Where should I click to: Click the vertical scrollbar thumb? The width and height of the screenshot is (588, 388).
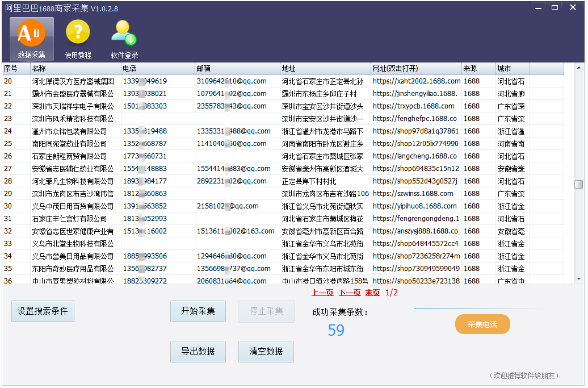pyautogui.click(x=579, y=184)
